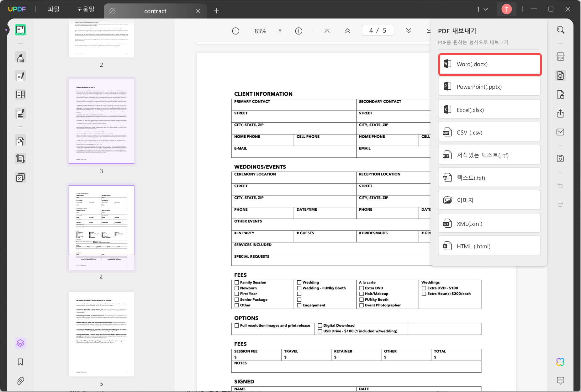Open the Batch/Watermark tool icon
The height and width of the screenshot is (392, 581).
coord(20,178)
